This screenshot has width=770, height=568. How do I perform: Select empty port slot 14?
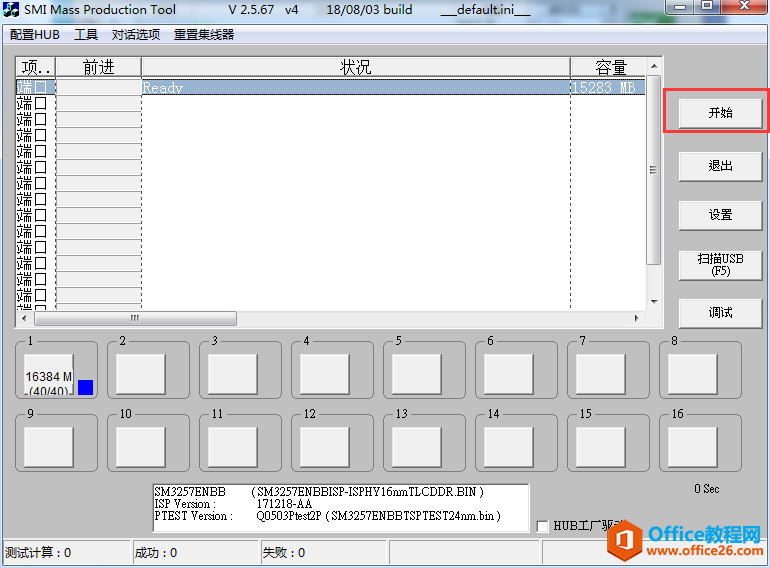509,447
